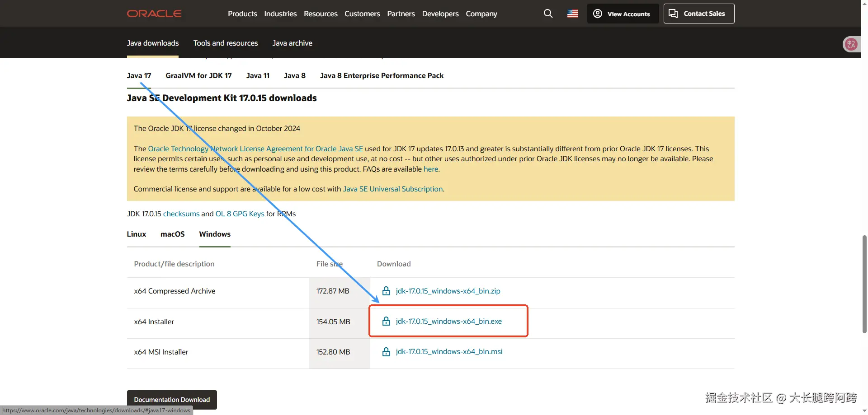Screen dimensions: 868x415
Task: Select the Windows downloads tab
Action: [x=215, y=234]
